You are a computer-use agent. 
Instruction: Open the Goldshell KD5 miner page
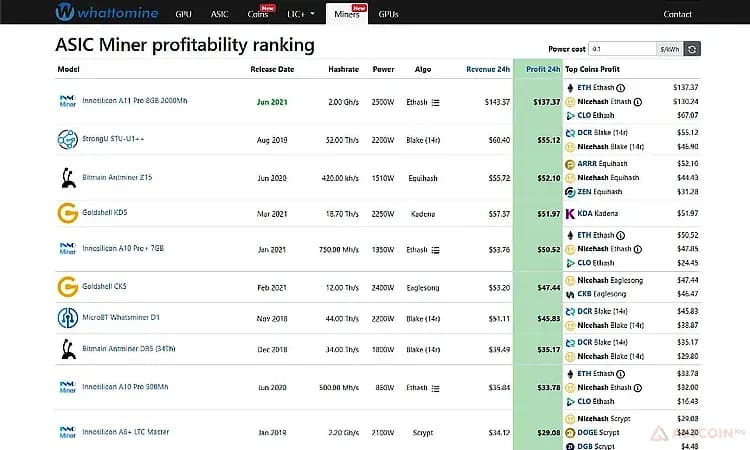pyautogui.click(x=105, y=212)
